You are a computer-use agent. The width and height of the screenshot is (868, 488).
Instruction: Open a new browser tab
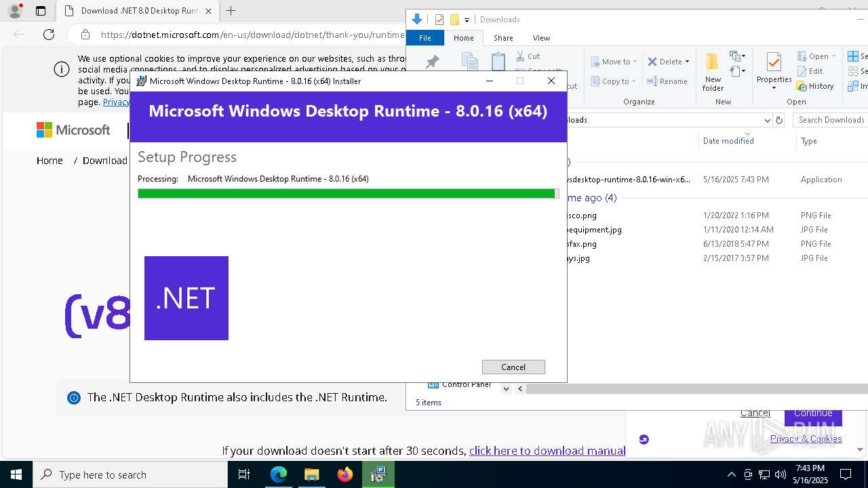point(231,11)
